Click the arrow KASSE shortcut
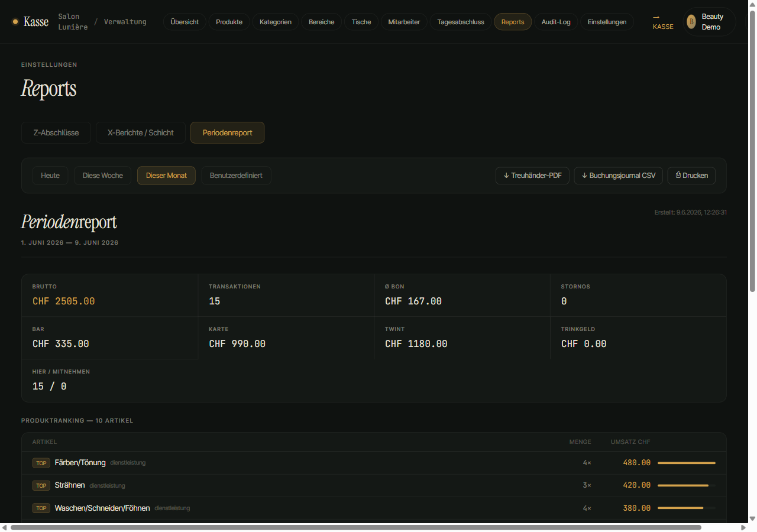 pyautogui.click(x=662, y=22)
